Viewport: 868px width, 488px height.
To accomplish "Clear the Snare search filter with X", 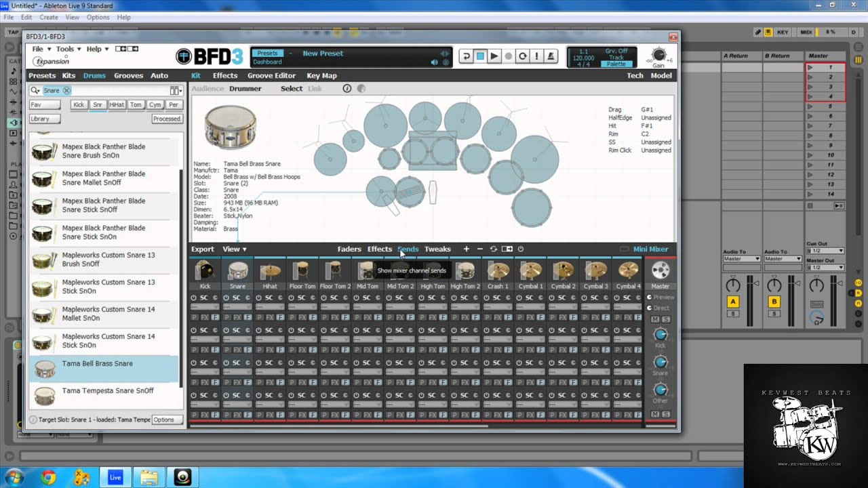I will coord(66,91).
